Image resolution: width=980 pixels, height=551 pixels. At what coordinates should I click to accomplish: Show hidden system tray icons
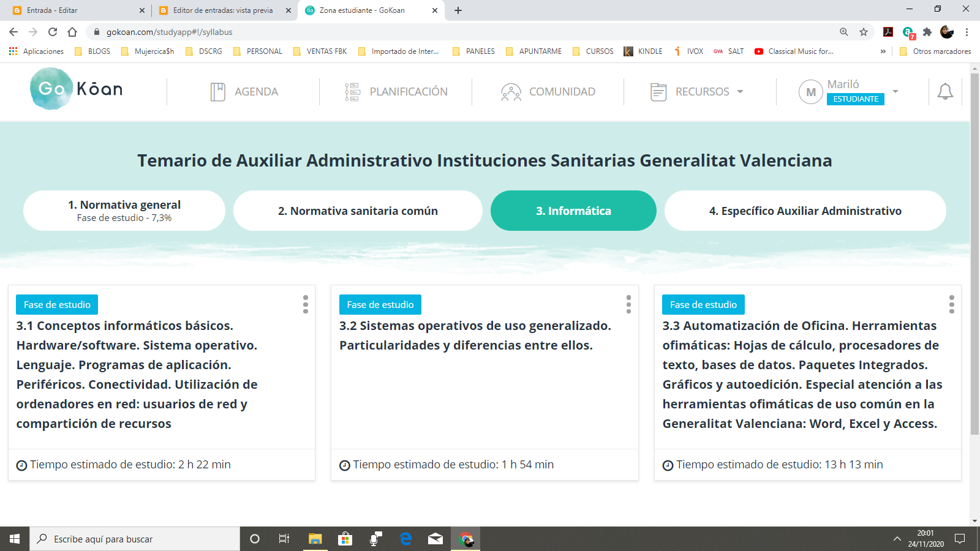pos(897,539)
